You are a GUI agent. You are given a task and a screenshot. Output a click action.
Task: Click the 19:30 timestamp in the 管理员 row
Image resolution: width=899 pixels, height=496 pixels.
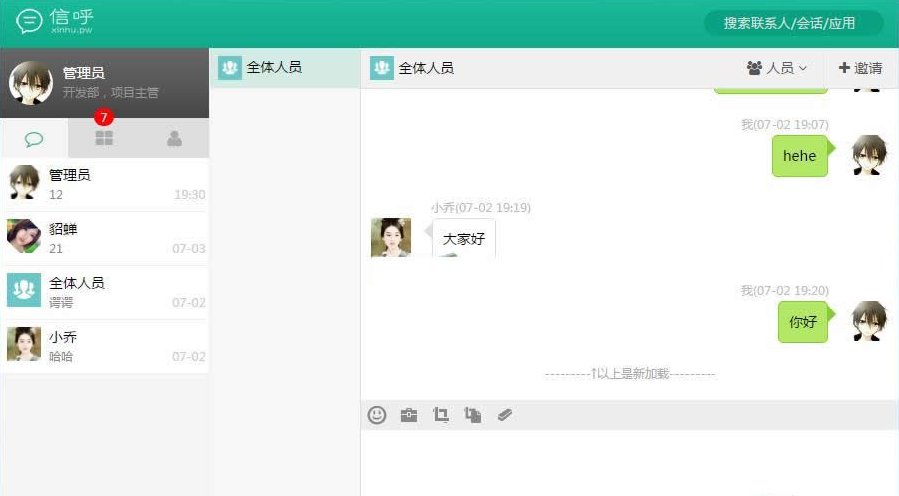coord(190,195)
